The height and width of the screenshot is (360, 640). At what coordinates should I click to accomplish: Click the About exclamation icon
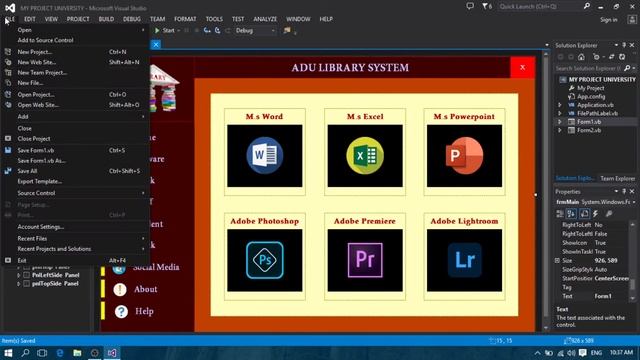(x=120, y=289)
